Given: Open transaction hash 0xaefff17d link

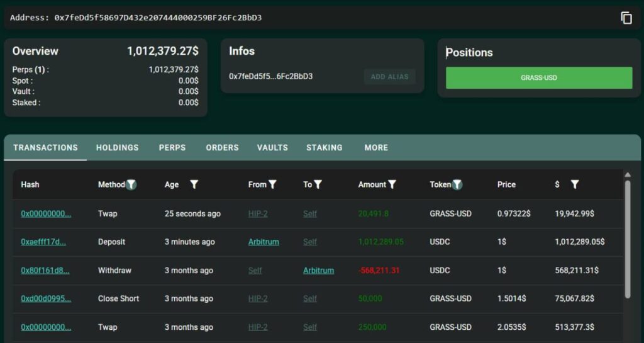Looking at the screenshot, I should [43, 242].
